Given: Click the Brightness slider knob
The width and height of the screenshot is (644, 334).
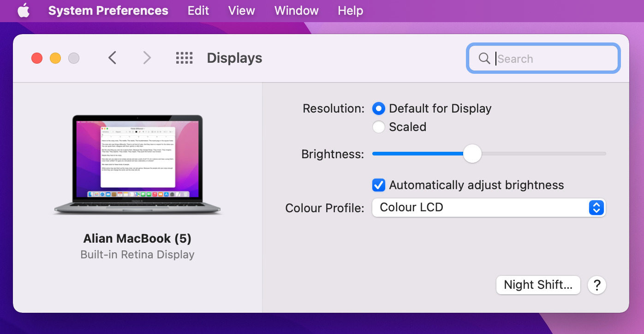Looking at the screenshot, I should 472,154.
